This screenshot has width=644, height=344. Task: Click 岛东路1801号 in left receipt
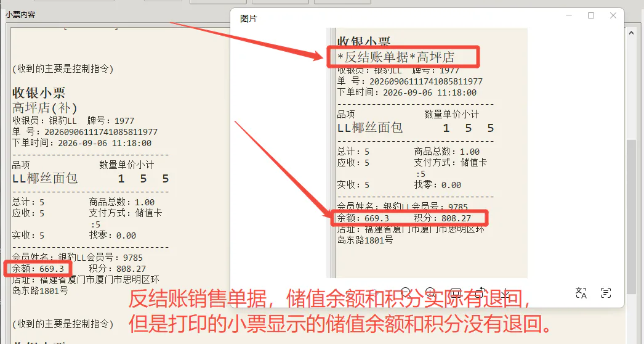pyautogui.click(x=40, y=290)
